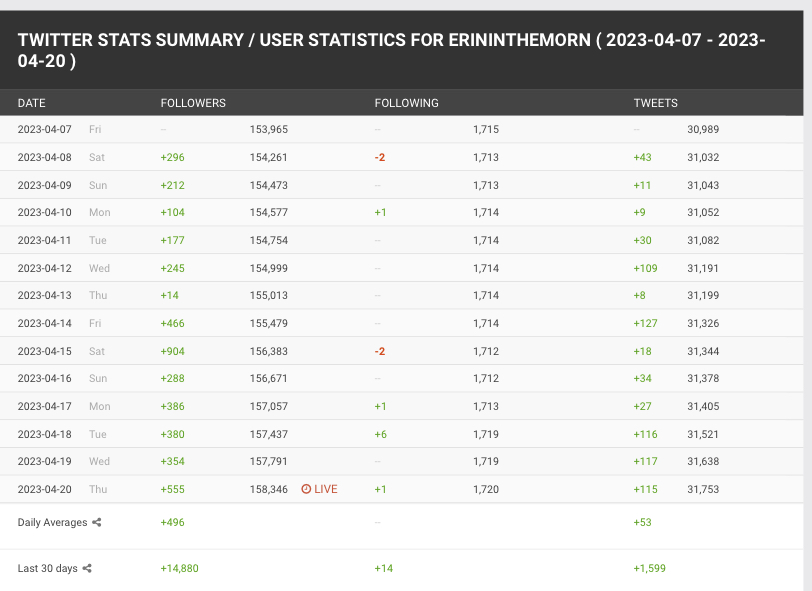Select the date 2023-04-08
The width and height of the screenshot is (812, 591).
coord(45,157)
